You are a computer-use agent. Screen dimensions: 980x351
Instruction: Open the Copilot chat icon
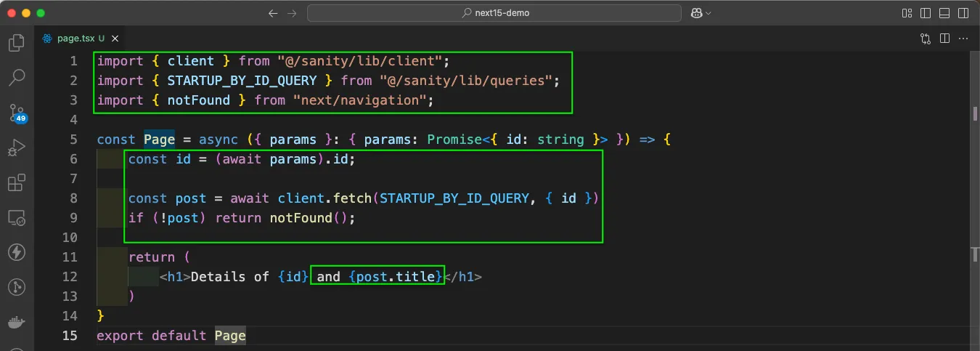[697, 13]
